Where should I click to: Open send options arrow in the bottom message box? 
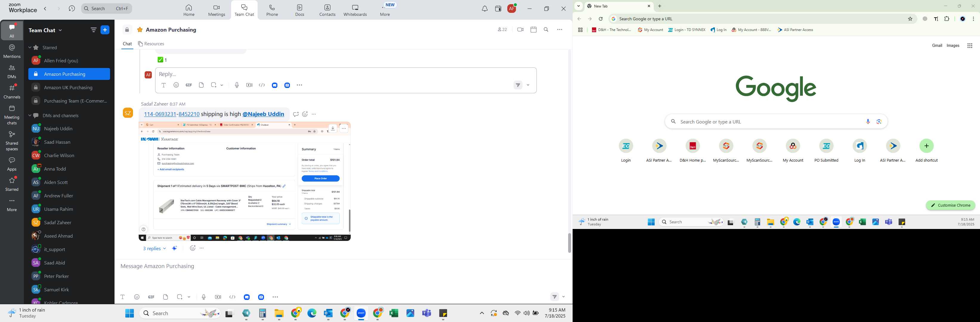(563, 297)
